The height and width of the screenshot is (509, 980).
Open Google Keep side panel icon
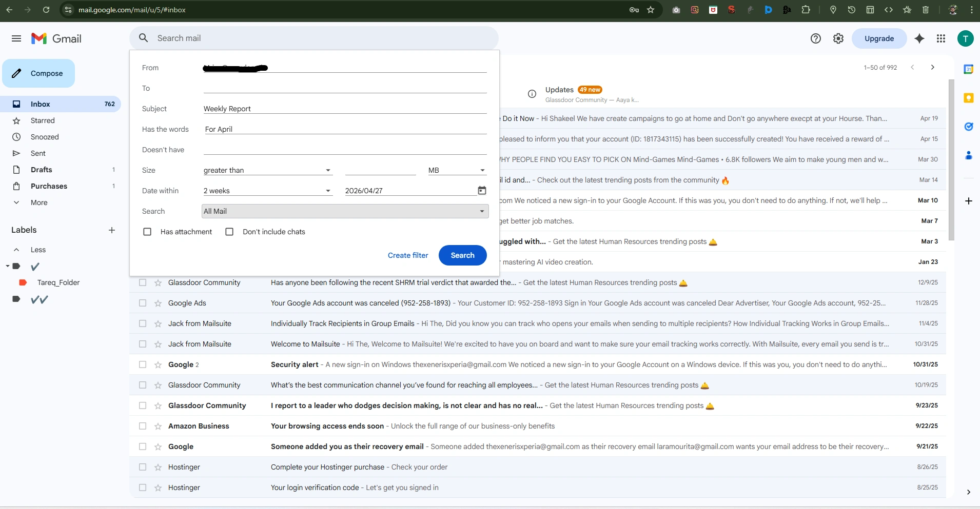pos(969,98)
